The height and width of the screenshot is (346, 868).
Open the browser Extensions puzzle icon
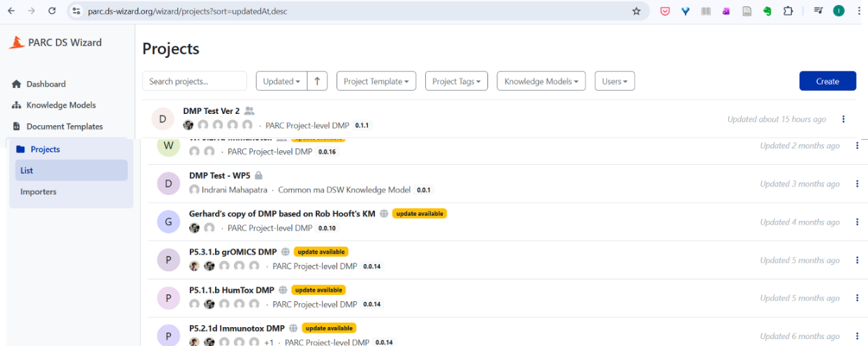pos(788,11)
